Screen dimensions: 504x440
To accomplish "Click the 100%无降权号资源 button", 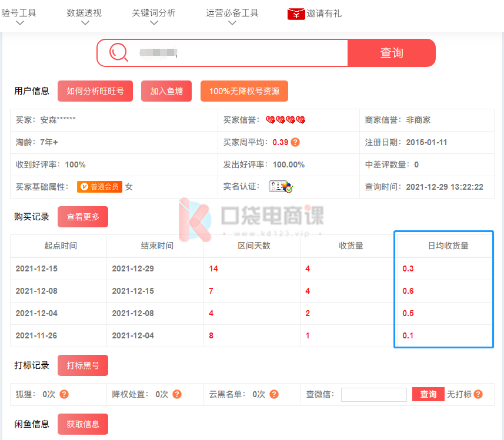I will click(244, 91).
